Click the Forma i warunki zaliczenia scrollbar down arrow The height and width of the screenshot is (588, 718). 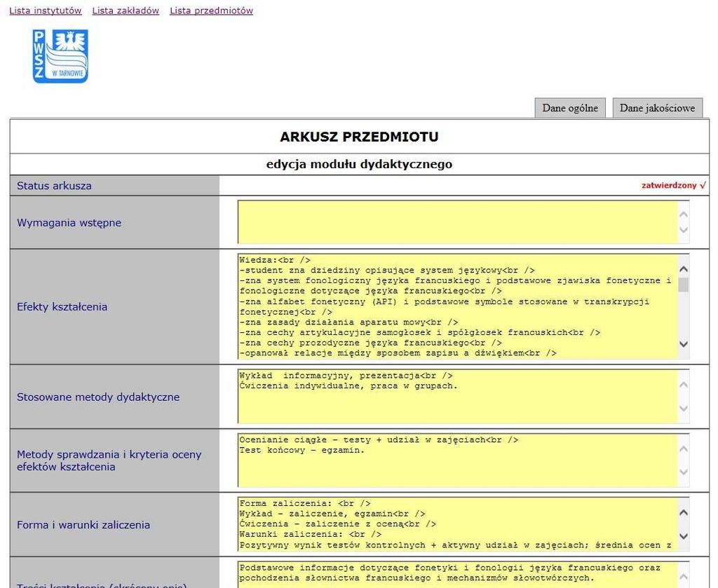pyautogui.click(x=683, y=536)
